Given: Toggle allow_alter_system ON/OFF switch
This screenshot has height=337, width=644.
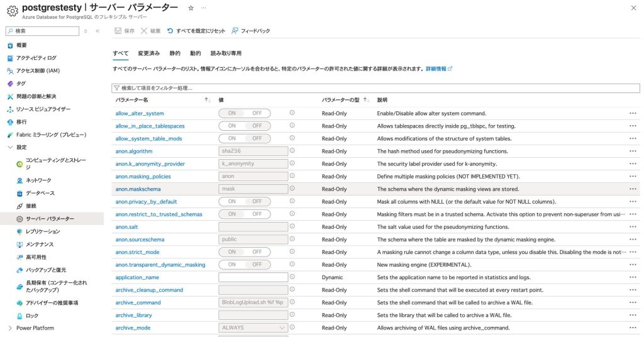Looking at the screenshot, I should (245, 113).
